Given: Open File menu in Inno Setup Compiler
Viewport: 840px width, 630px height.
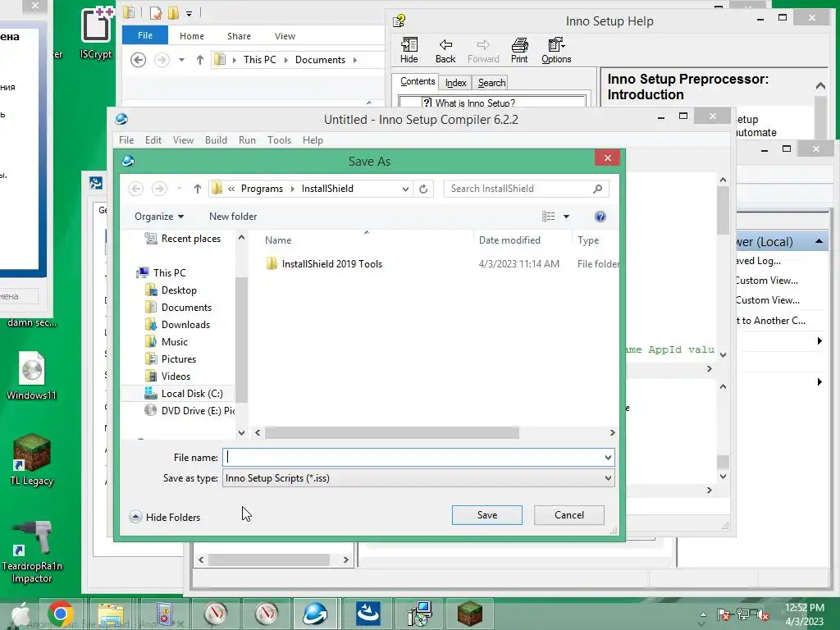Looking at the screenshot, I should (x=126, y=139).
